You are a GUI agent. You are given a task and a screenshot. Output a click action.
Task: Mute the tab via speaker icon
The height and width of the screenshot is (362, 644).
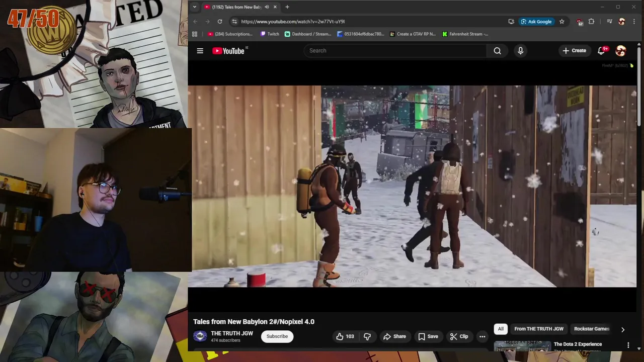point(267,7)
